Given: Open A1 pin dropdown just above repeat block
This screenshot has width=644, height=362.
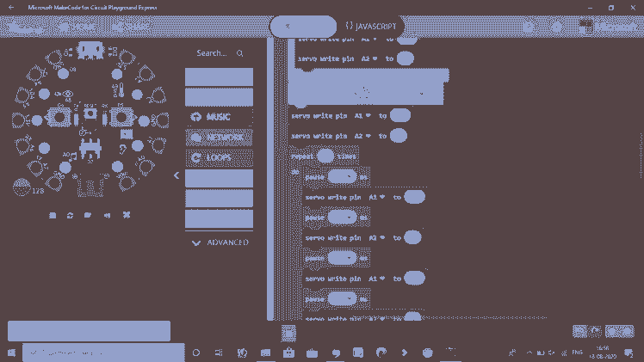Looking at the screenshot, I should coord(362,115).
